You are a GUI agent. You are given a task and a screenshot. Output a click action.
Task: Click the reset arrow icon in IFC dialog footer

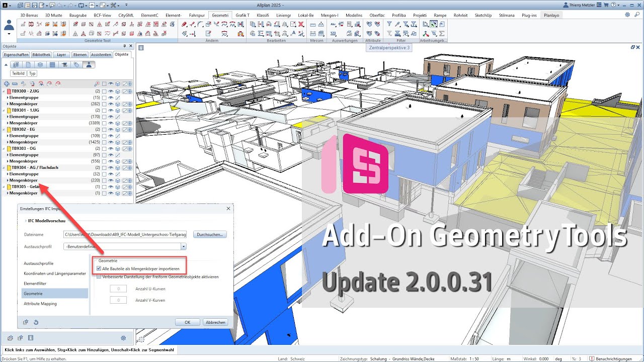(x=36, y=322)
